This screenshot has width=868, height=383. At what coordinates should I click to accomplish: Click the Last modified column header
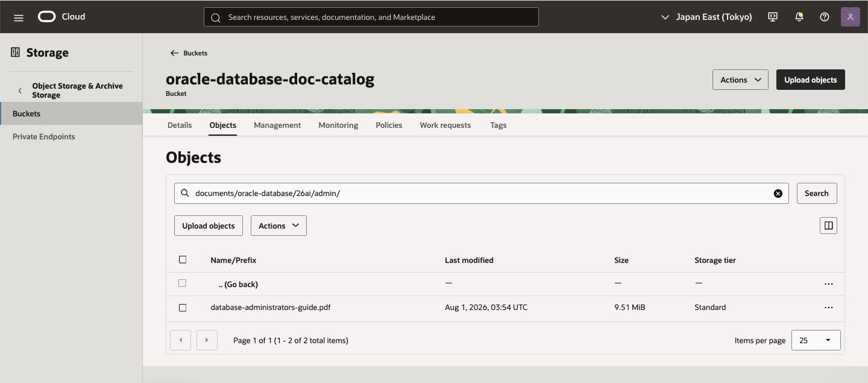[x=469, y=260]
